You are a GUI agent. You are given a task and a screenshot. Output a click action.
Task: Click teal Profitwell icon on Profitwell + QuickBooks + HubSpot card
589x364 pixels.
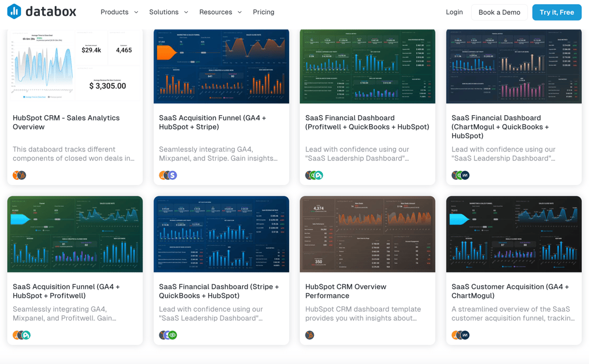click(319, 175)
